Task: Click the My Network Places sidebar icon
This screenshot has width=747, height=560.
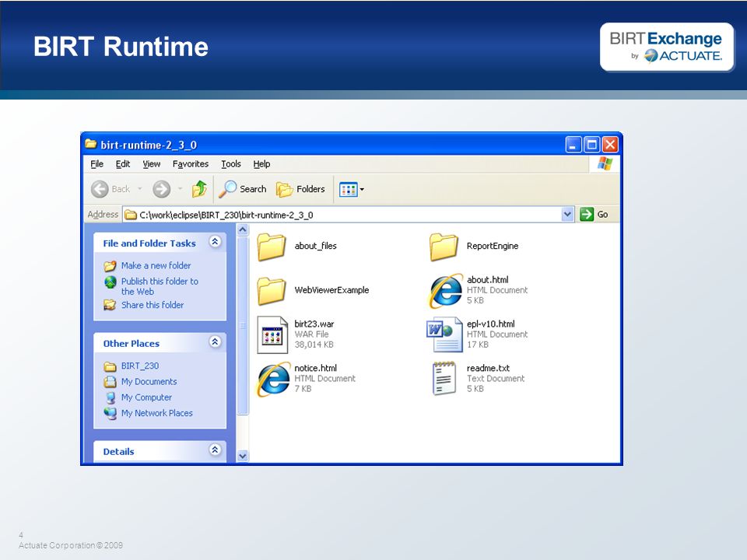Action: [110, 413]
